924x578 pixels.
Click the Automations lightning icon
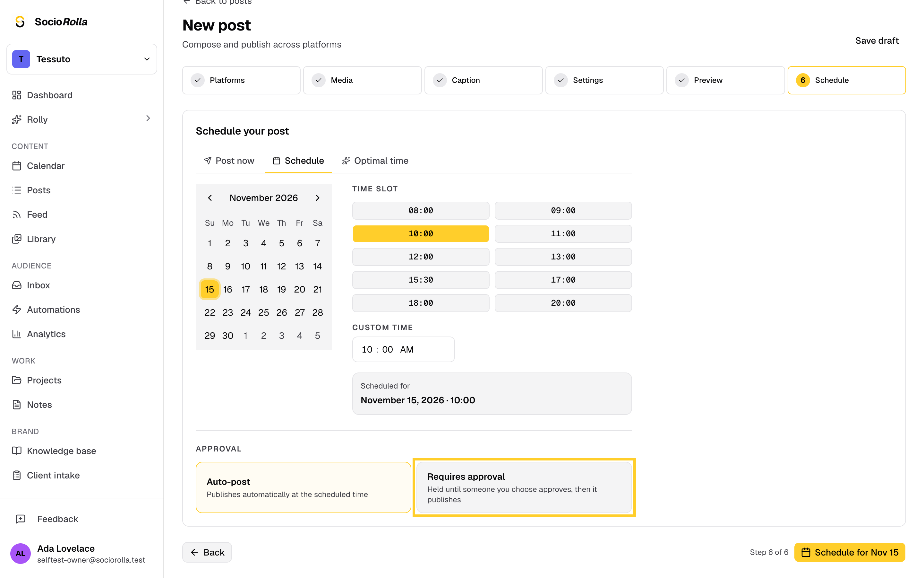16,310
